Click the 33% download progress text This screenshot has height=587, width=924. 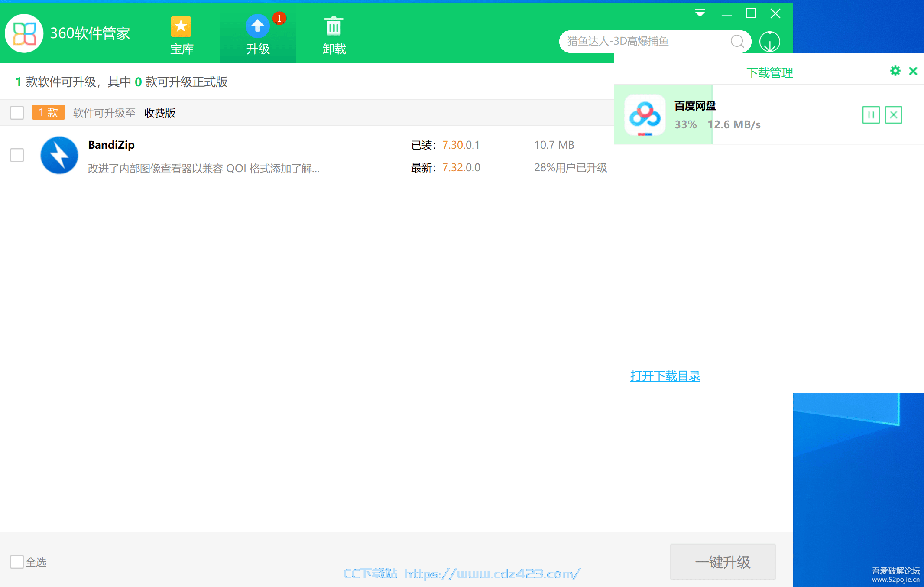686,125
